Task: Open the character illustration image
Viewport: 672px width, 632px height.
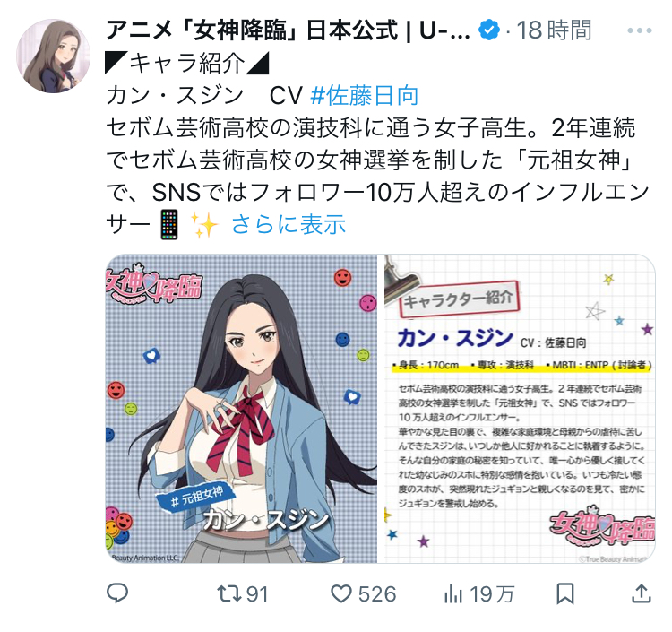Action: click(241, 409)
